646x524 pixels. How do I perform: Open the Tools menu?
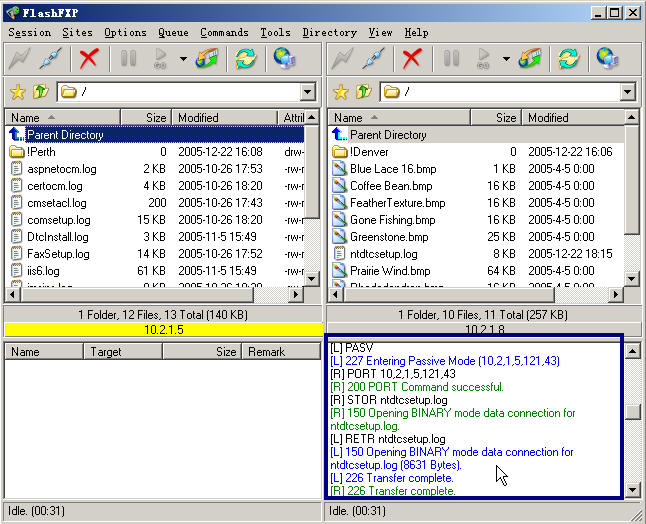coord(275,33)
